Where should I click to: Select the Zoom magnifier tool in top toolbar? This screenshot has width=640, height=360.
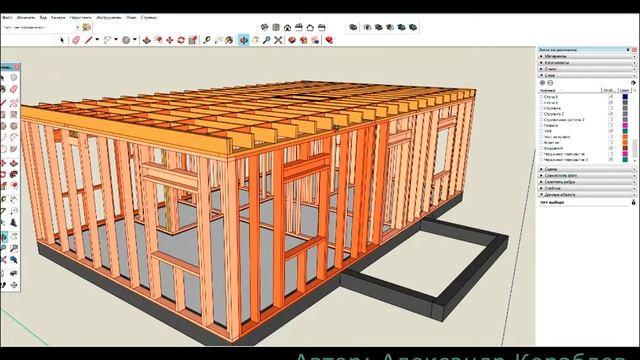click(x=267, y=40)
